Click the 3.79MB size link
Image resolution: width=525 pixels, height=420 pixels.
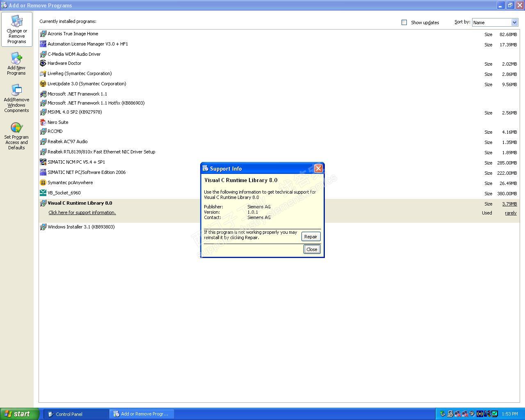pos(509,204)
